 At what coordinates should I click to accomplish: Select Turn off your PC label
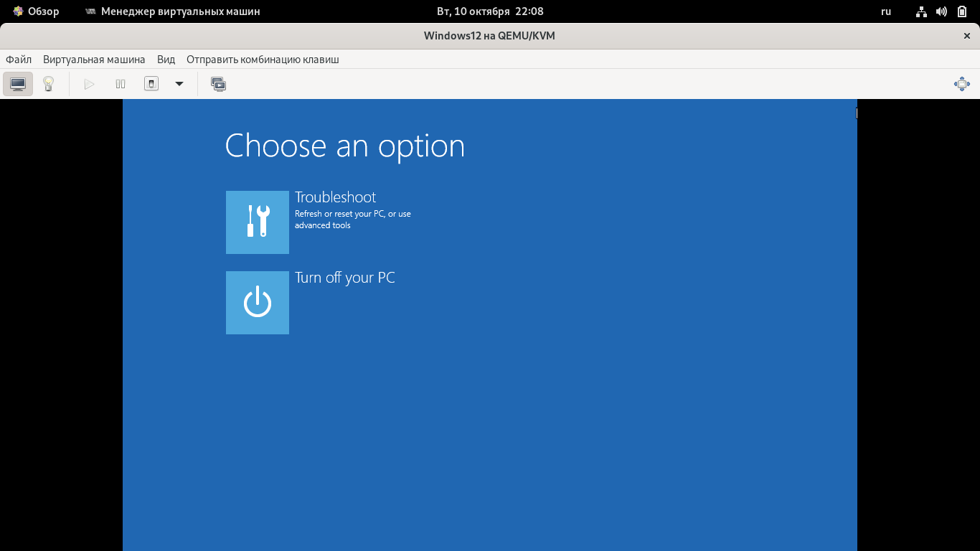(345, 278)
